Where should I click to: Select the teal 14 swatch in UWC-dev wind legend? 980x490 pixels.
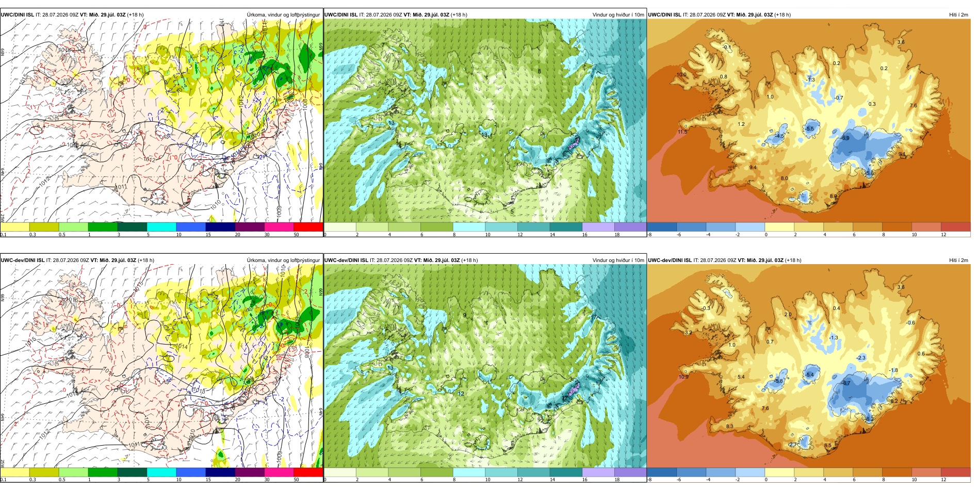click(x=566, y=472)
